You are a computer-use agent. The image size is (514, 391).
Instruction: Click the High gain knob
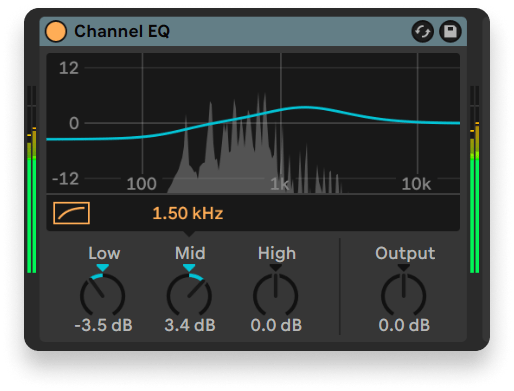tap(276, 295)
